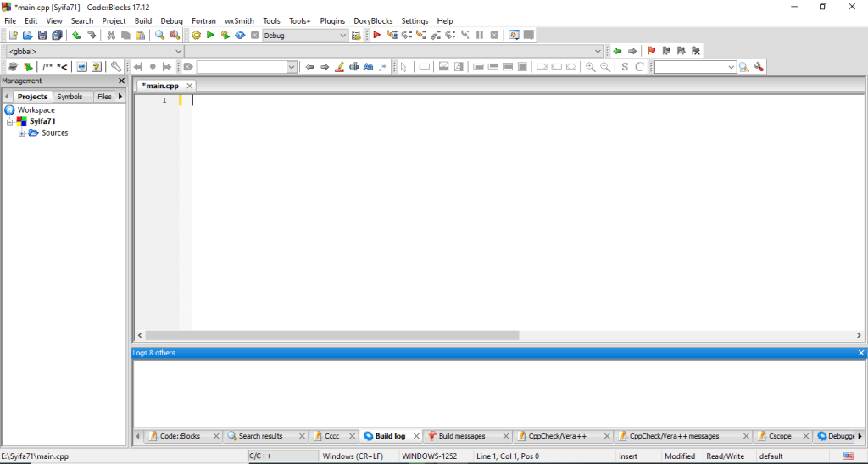Click the Build and run icon
This screenshot has height=464, width=868.
tap(225, 36)
